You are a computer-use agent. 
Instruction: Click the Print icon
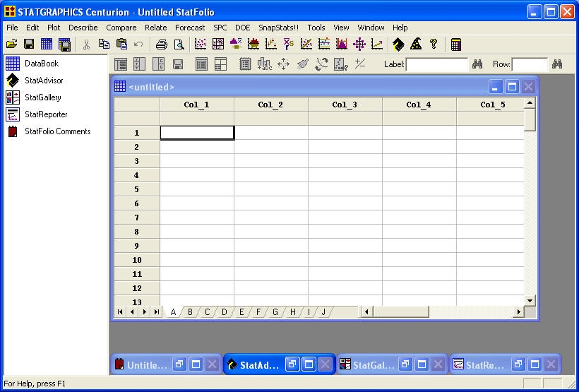(162, 44)
